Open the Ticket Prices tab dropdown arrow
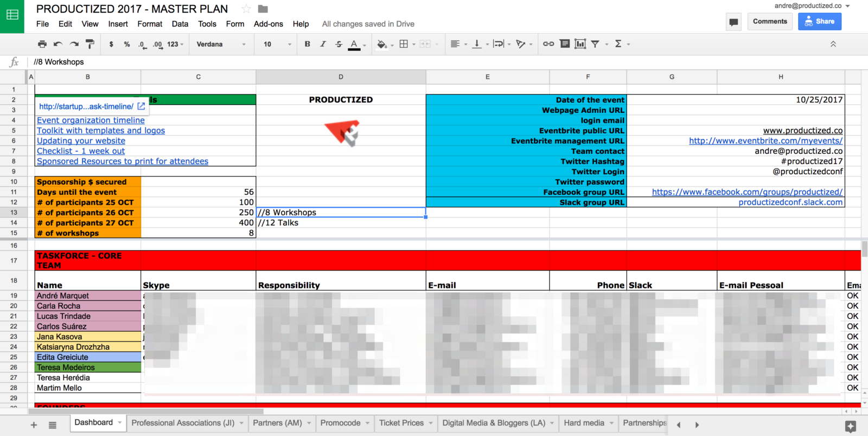Image resolution: width=868 pixels, height=436 pixels. (x=431, y=423)
